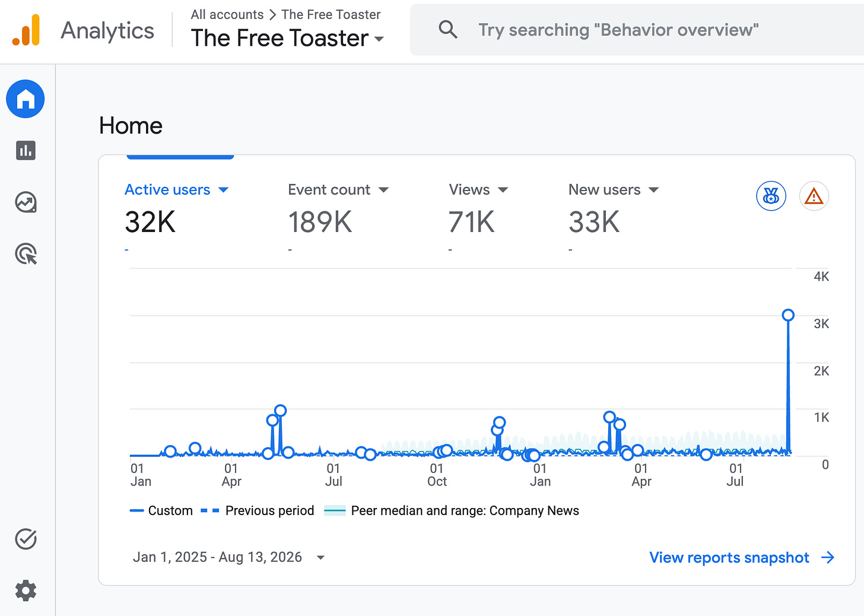Click the All accounts breadcrumb
Viewport: 864px width, 616px height.
coord(227,14)
